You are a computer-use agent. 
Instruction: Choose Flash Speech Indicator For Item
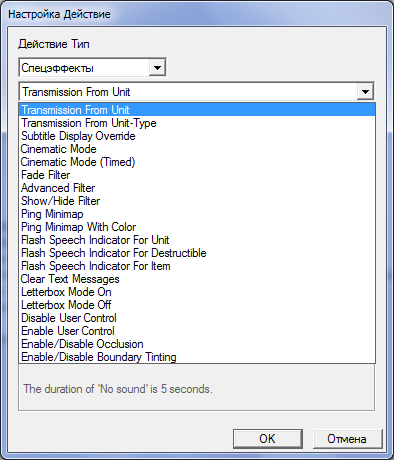pos(197,266)
